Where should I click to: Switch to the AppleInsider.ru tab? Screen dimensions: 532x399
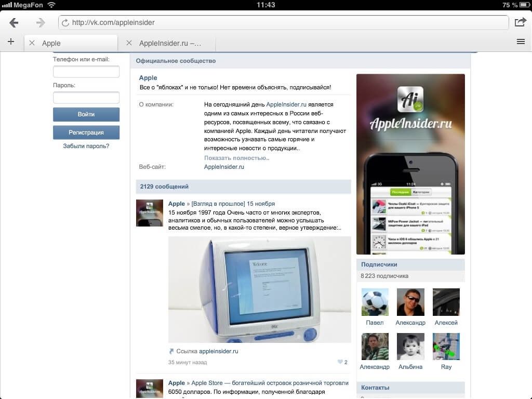(x=170, y=43)
